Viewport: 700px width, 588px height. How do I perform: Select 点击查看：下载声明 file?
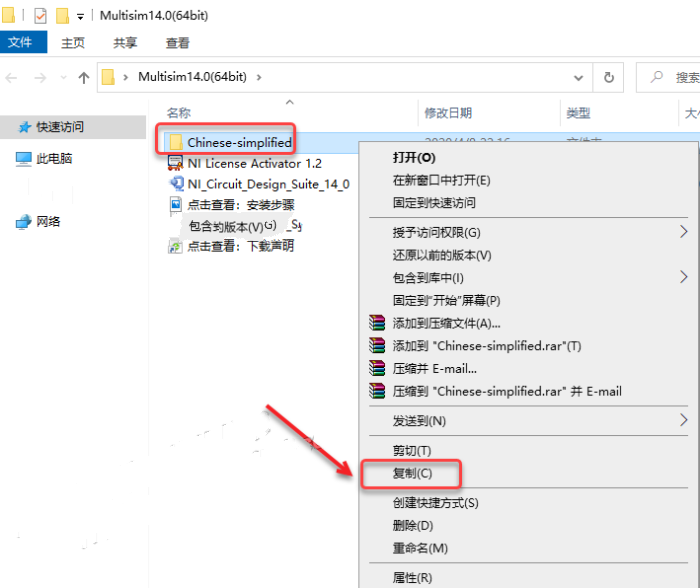pos(241,246)
